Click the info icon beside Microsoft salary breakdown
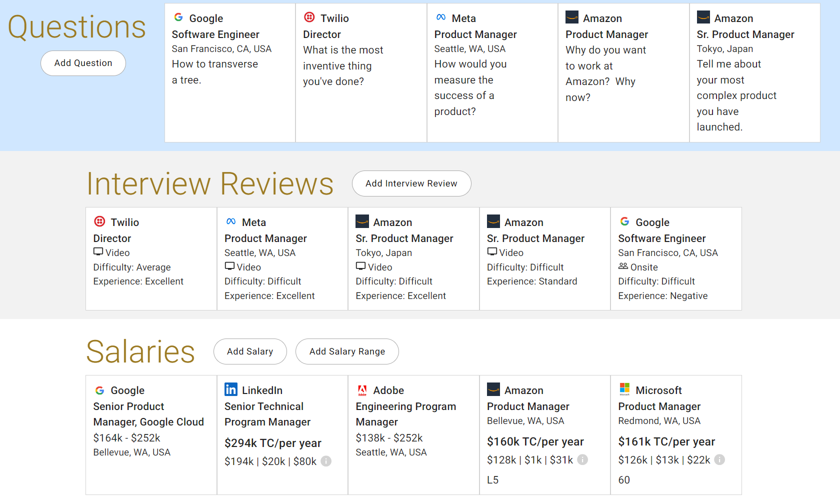 pyautogui.click(x=719, y=459)
